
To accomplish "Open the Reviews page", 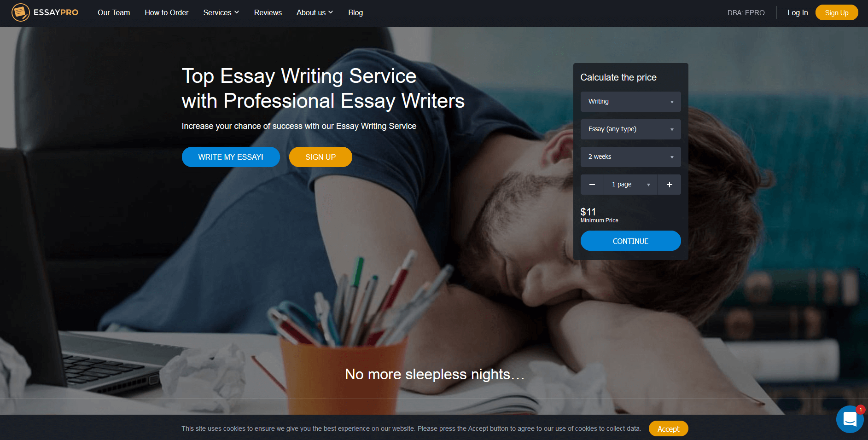I will click(268, 12).
